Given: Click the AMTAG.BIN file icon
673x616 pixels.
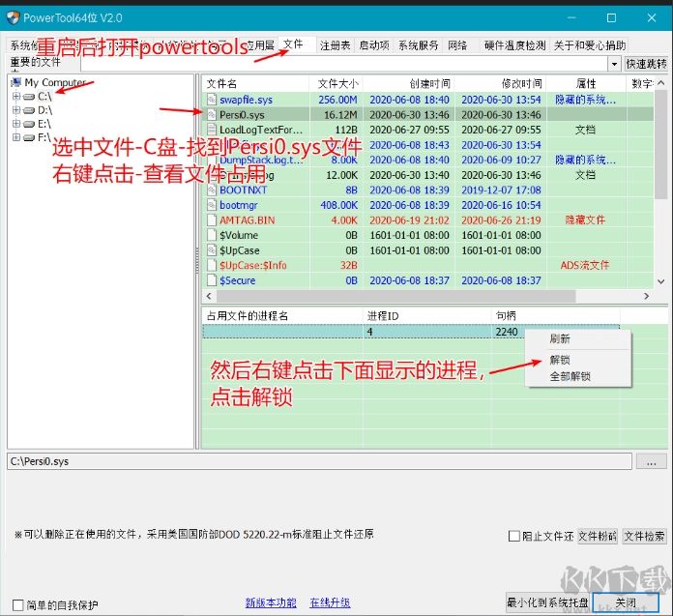Looking at the screenshot, I should [211, 220].
